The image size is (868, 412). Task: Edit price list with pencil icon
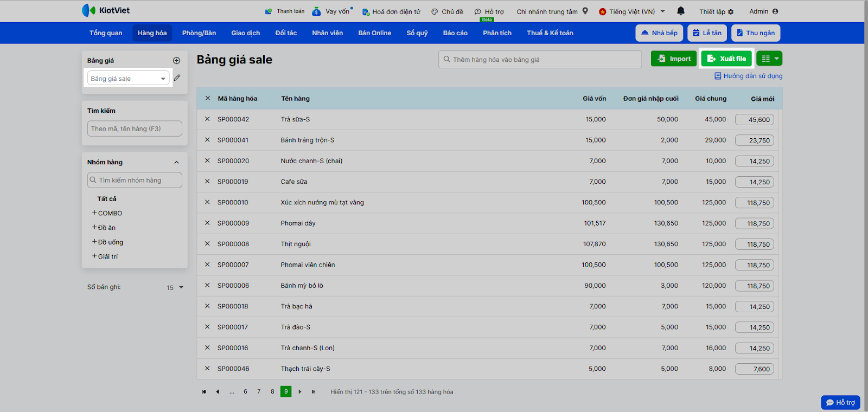click(x=177, y=78)
